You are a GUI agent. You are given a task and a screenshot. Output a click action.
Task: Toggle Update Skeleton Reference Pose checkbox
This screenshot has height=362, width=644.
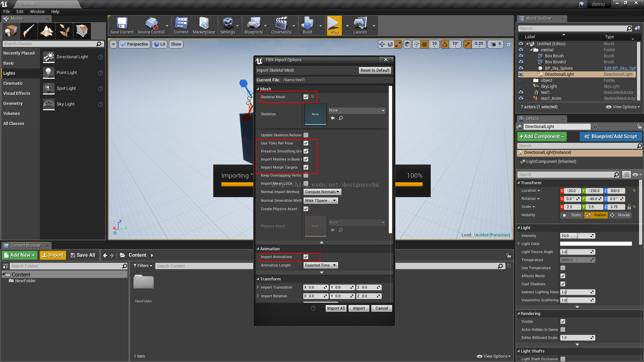click(x=306, y=135)
